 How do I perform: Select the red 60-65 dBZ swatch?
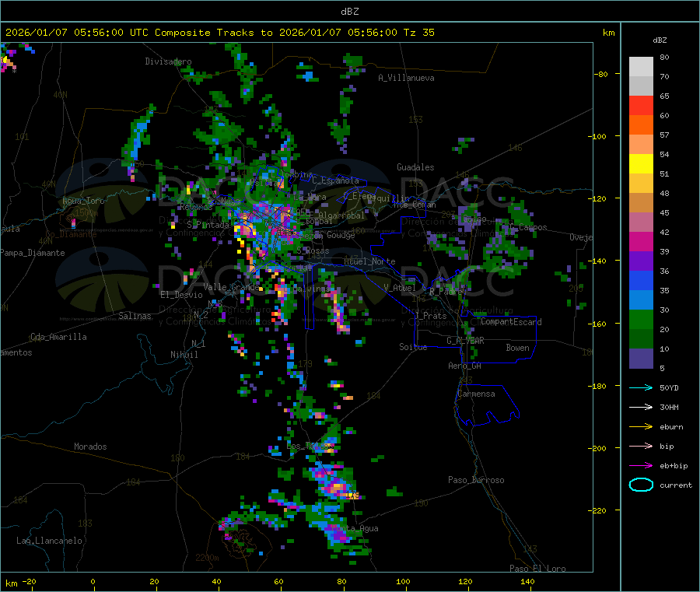click(641, 106)
